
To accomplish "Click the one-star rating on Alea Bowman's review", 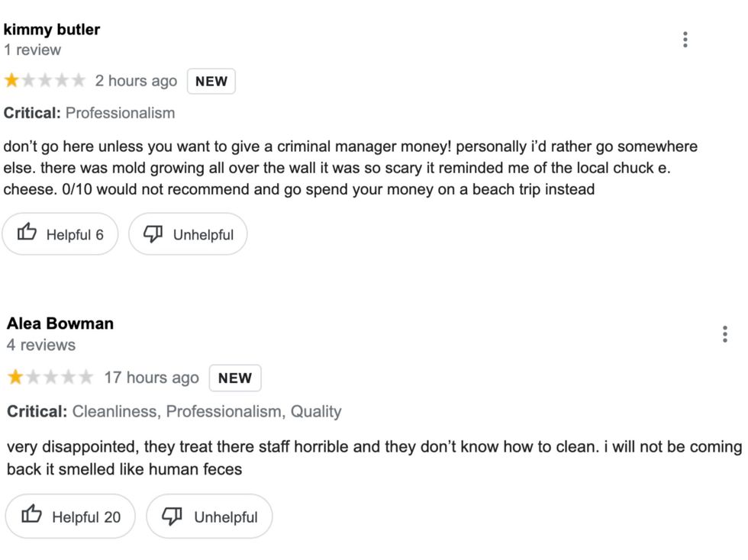I will click(15, 378).
